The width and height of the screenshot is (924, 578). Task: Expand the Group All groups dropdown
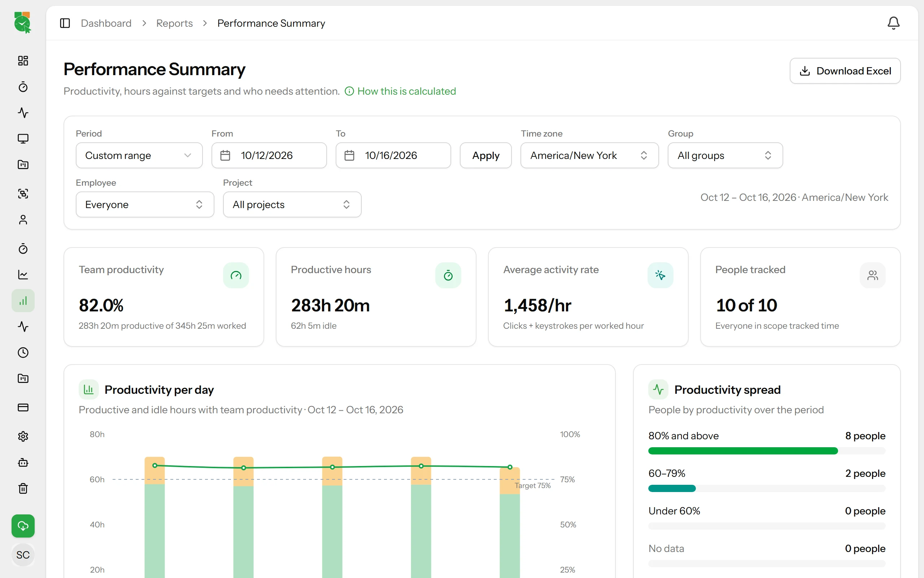tap(725, 155)
